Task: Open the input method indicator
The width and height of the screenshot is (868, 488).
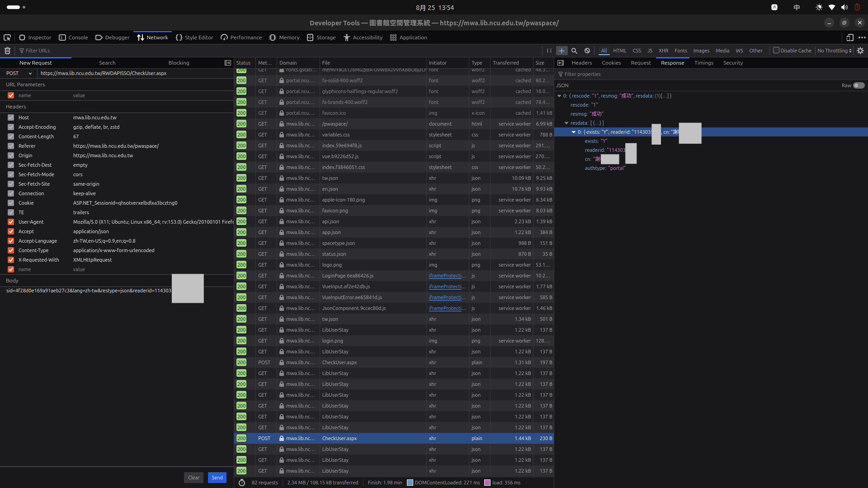Action: [797, 7]
